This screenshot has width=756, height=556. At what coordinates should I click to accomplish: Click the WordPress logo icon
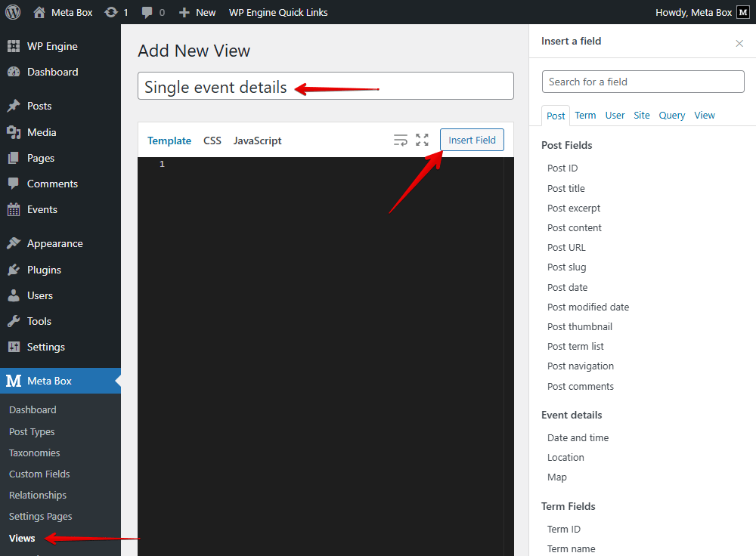pyautogui.click(x=13, y=12)
